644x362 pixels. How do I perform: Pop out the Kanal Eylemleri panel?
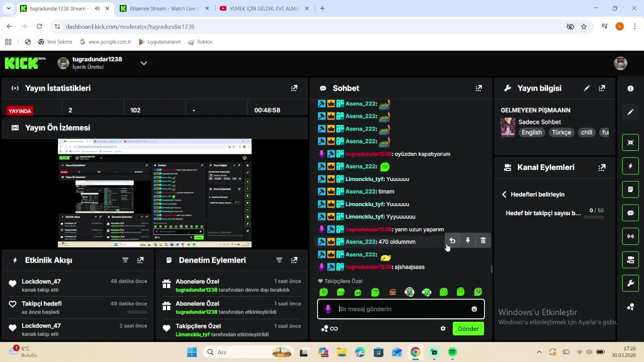point(602,167)
